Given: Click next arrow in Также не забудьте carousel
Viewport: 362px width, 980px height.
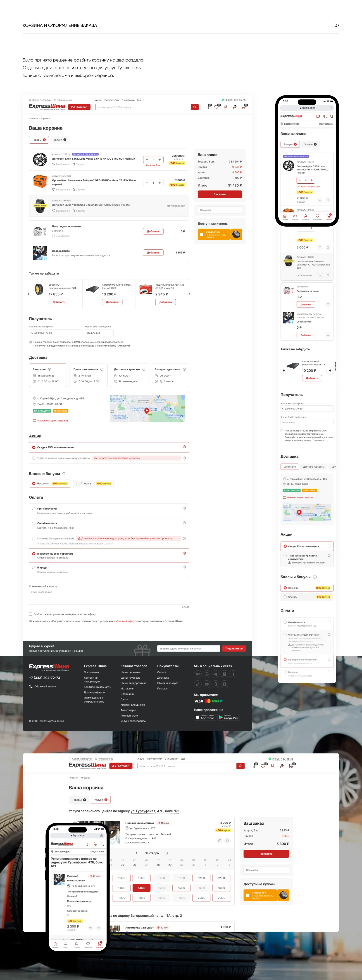Looking at the screenshot, I should (189, 294).
